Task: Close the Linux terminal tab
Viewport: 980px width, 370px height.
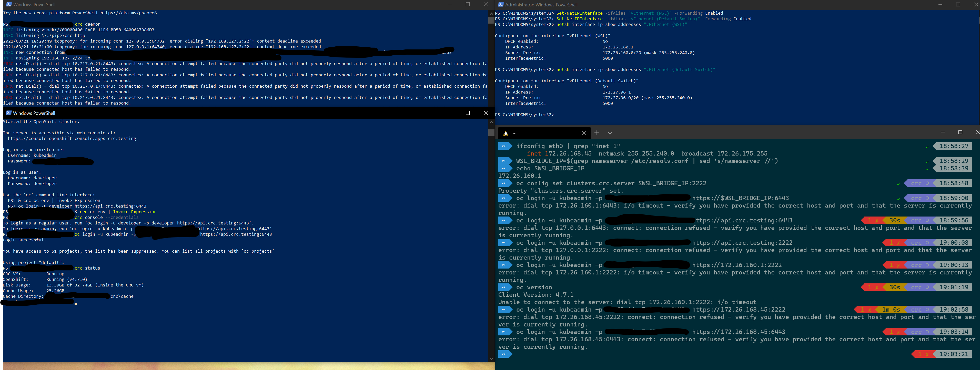Action: click(584, 133)
